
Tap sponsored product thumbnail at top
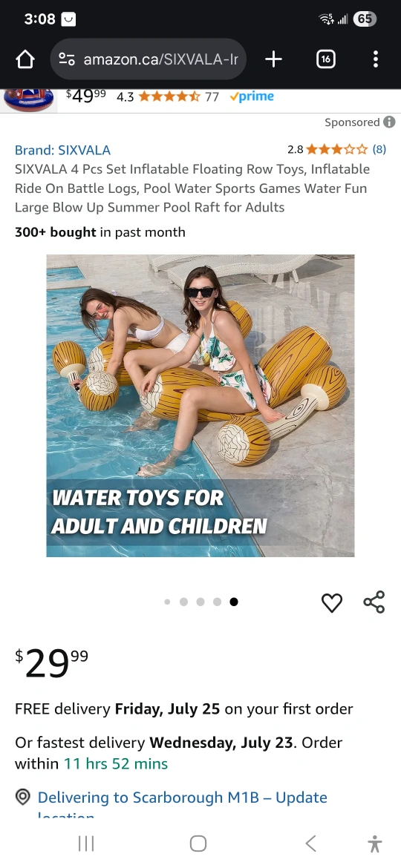(x=29, y=99)
